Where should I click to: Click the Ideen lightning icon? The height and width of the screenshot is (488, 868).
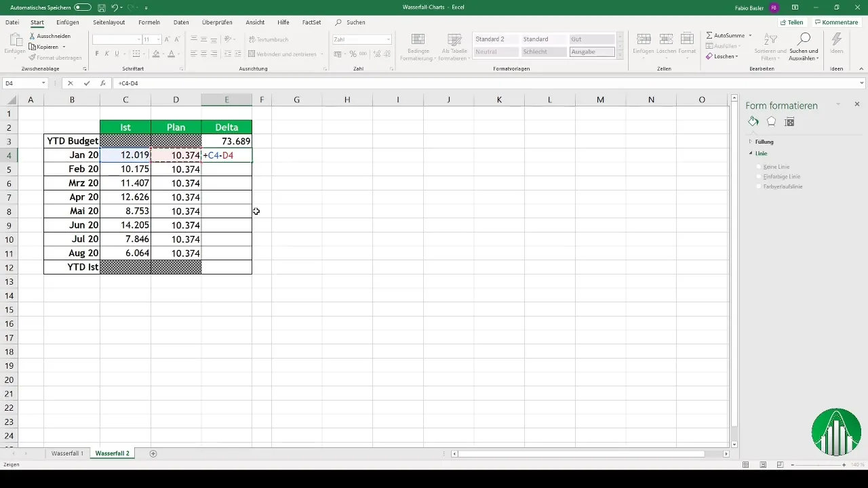point(837,43)
